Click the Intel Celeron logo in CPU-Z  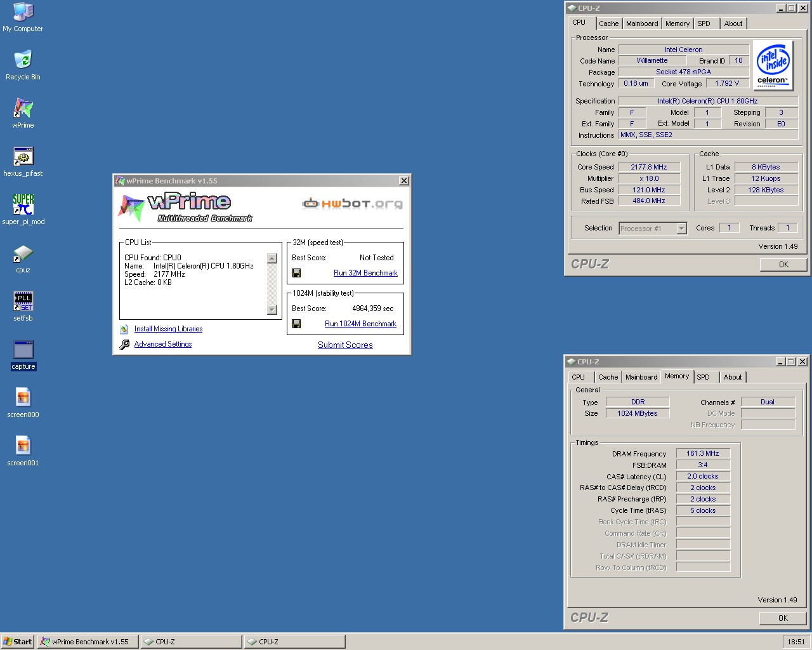click(x=773, y=64)
